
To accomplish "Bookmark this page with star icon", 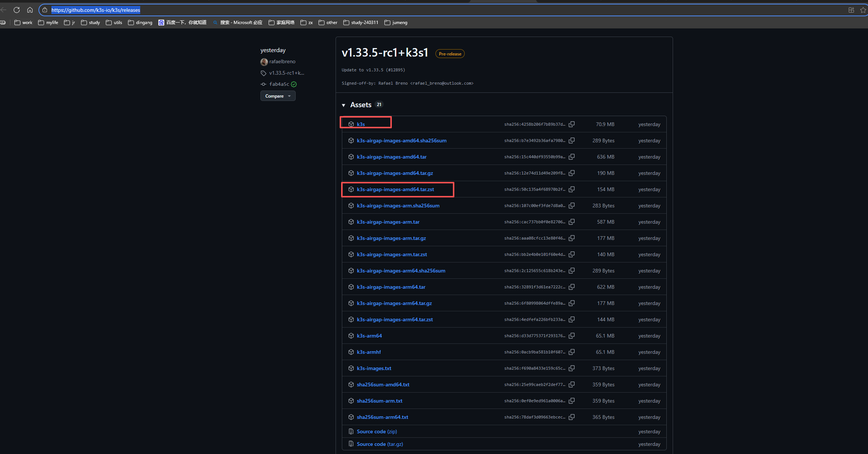I will coord(863,10).
